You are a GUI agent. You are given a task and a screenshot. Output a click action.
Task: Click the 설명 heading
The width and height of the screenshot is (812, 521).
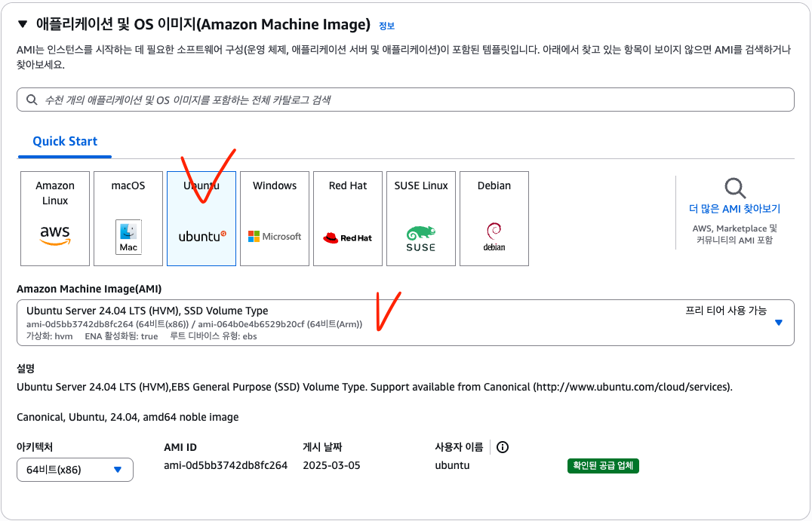(26, 369)
